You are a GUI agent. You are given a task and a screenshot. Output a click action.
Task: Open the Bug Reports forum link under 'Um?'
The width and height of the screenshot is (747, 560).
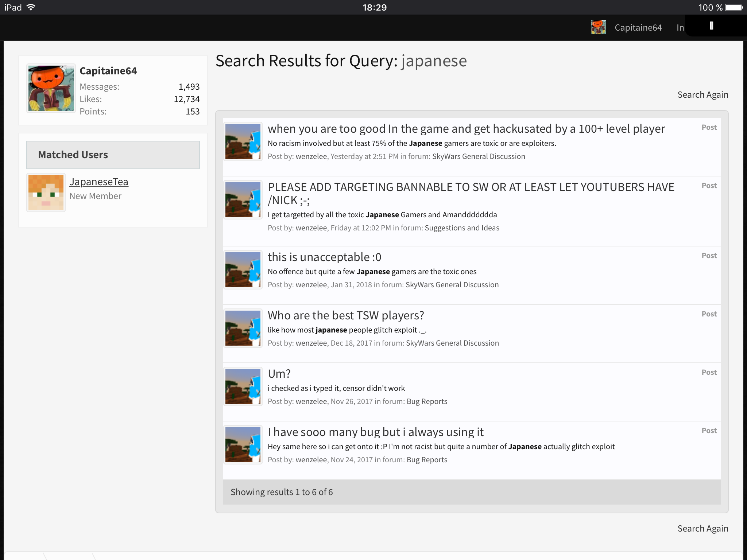(x=427, y=401)
